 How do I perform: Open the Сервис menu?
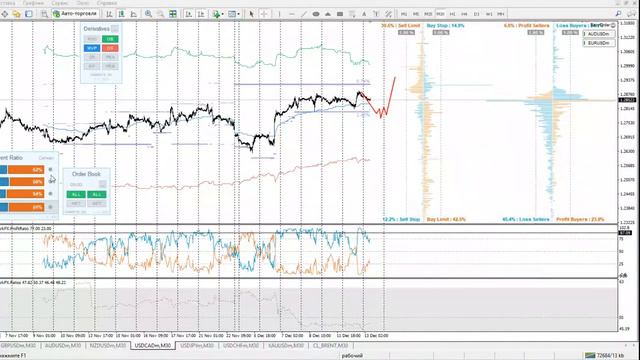click(60, 3)
